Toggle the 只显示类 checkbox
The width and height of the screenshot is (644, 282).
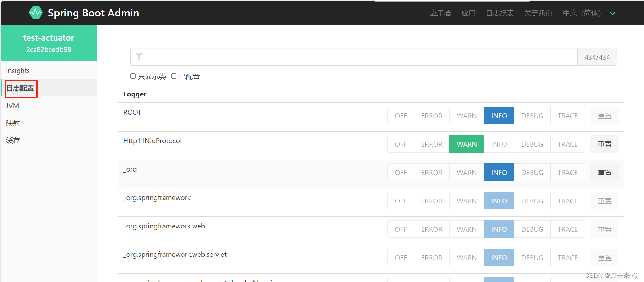(x=133, y=76)
